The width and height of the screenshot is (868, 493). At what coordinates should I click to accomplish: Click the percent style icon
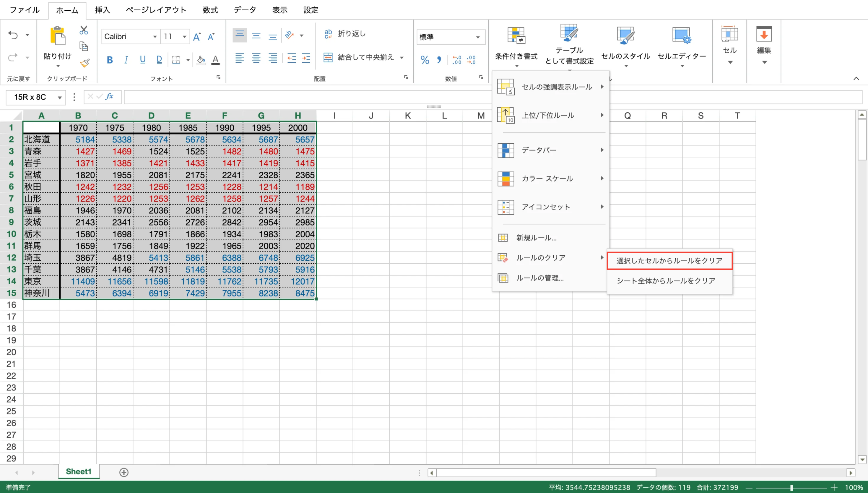425,60
